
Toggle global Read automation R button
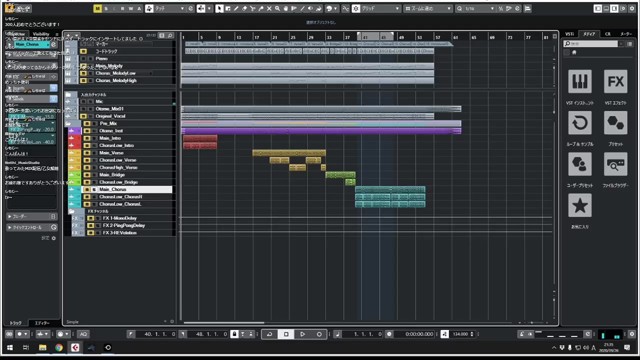[x=122, y=9]
